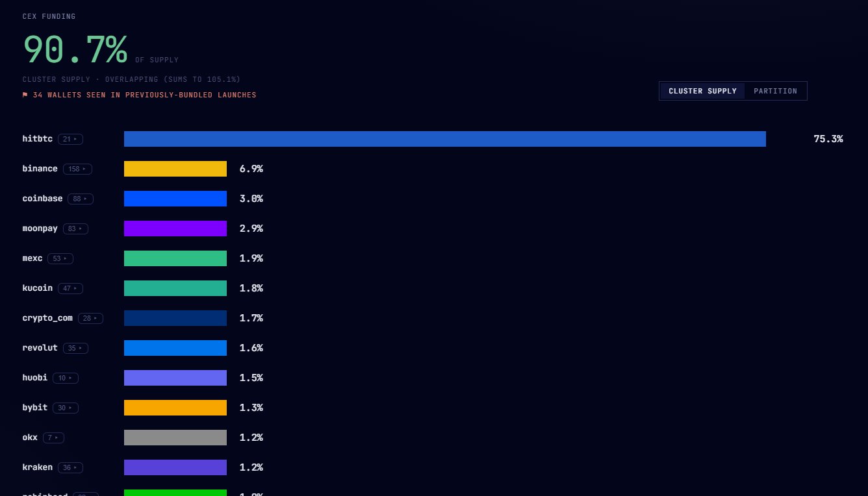868x496 pixels.
Task: Click the kucoin teal supply bar
Action: point(175,288)
